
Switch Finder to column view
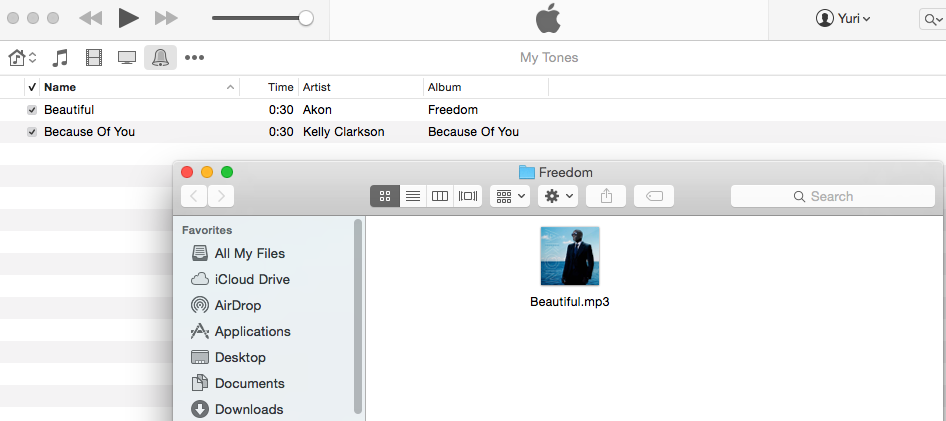pos(440,196)
